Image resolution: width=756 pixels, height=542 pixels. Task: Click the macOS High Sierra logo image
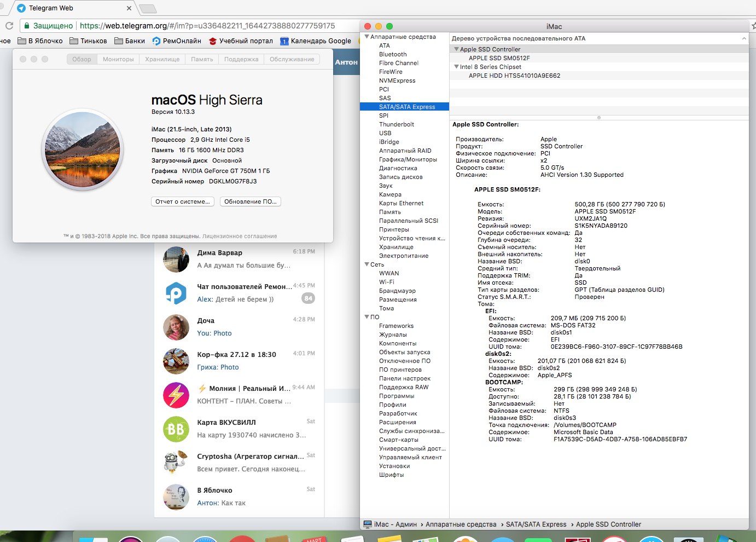coord(83,149)
